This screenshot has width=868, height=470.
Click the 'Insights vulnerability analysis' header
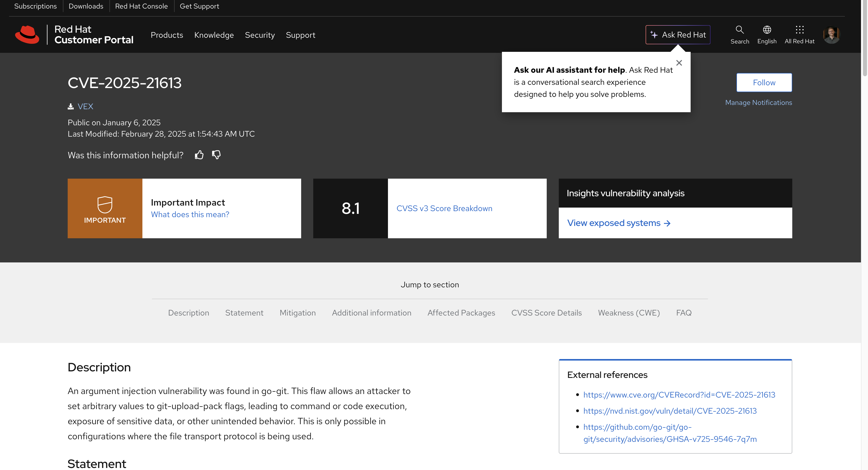625,193
